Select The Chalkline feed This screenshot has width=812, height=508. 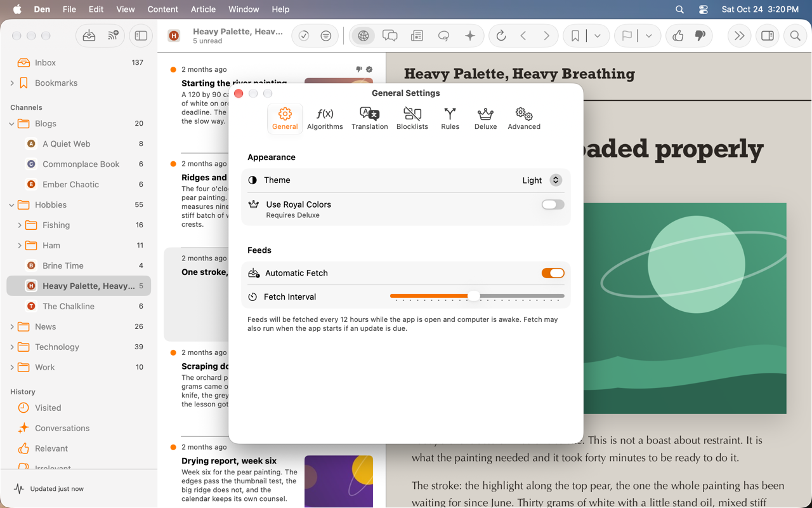point(79,306)
